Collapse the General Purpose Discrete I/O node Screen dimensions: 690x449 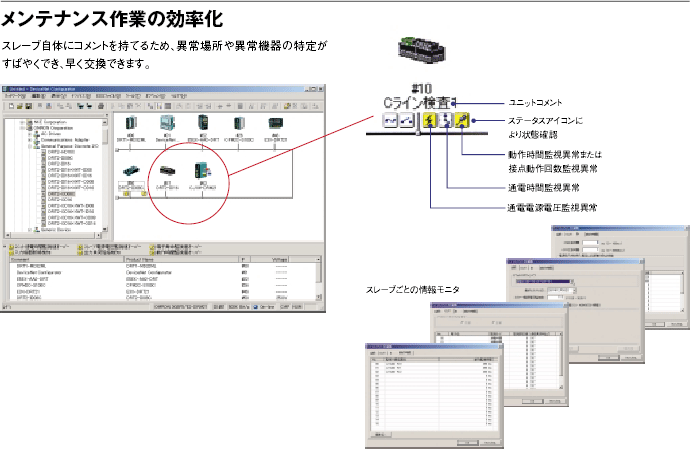click(30, 146)
